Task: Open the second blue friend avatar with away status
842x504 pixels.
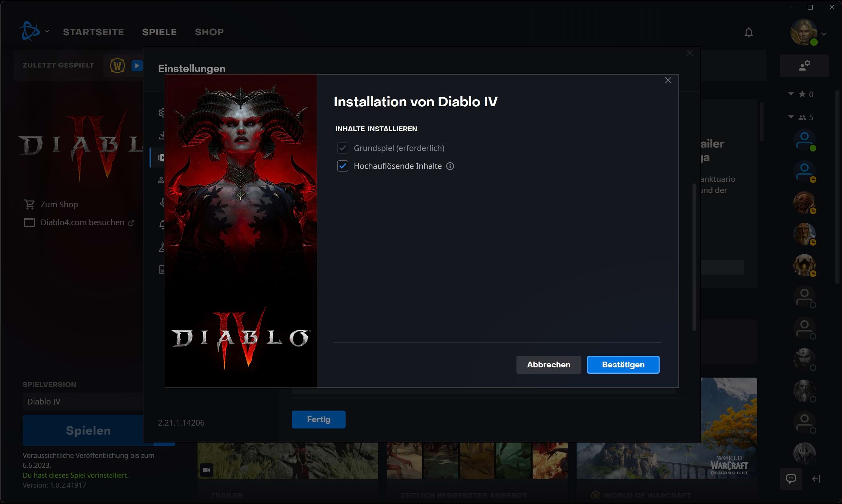Action: 804,171
